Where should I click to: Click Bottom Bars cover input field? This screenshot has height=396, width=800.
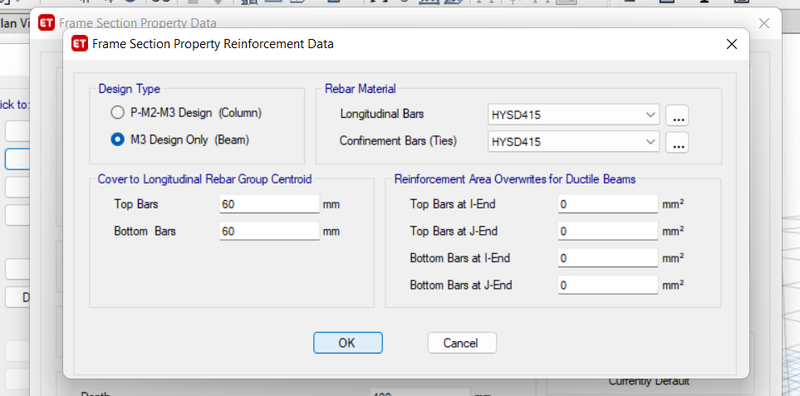point(269,231)
